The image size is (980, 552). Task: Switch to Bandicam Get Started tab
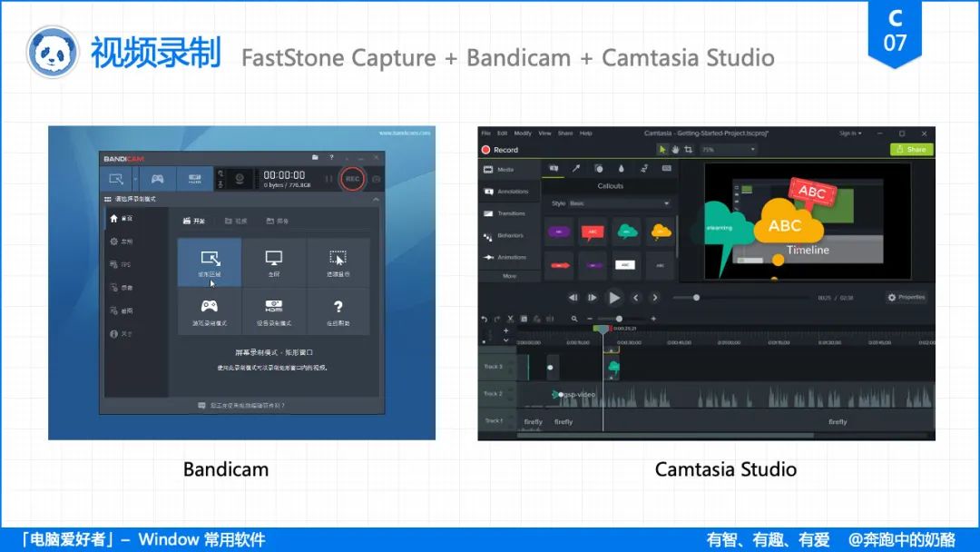tap(194, 221)
